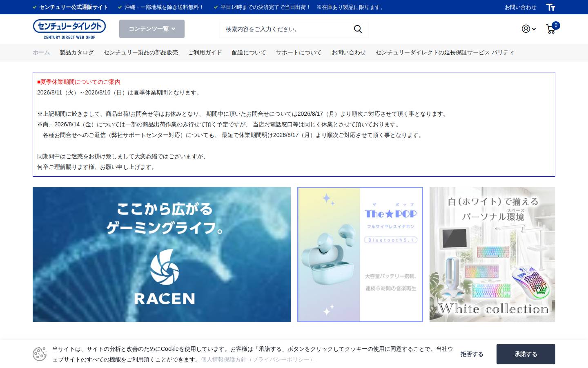588x368 pixels.
Task: Open the 製品カタログ menu item
Action: pyautogui.click(x=77, y=52)
